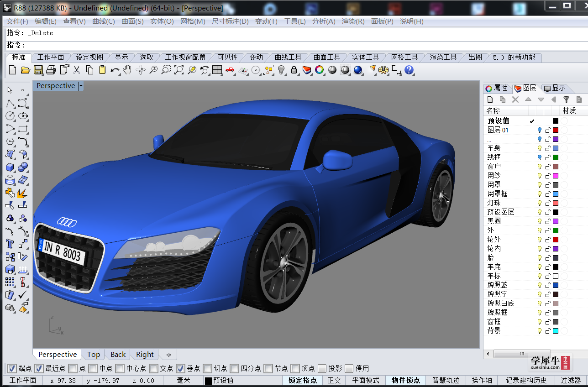
Task: Click the Four viewports layout icon
Action: pyautogui.click(x=217, y=70)
